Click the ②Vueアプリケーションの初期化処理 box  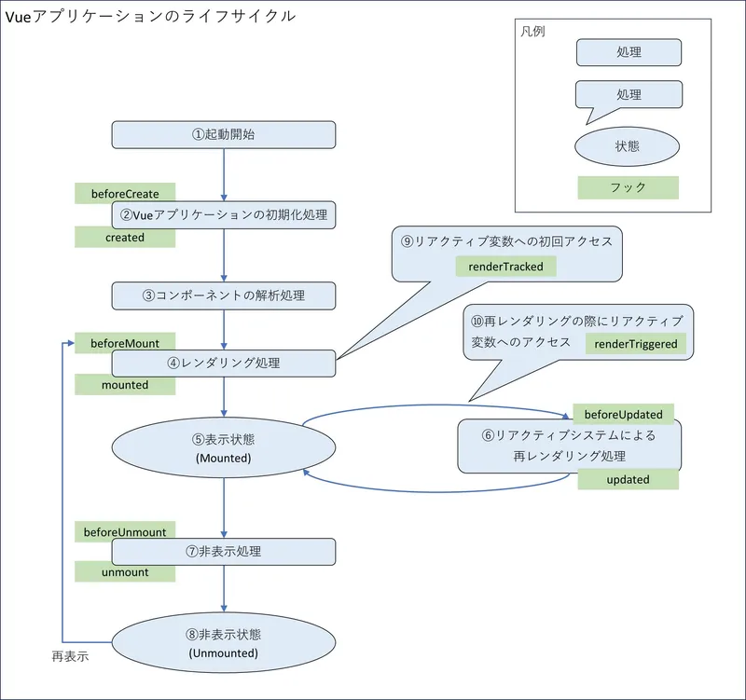click(223, 215)
